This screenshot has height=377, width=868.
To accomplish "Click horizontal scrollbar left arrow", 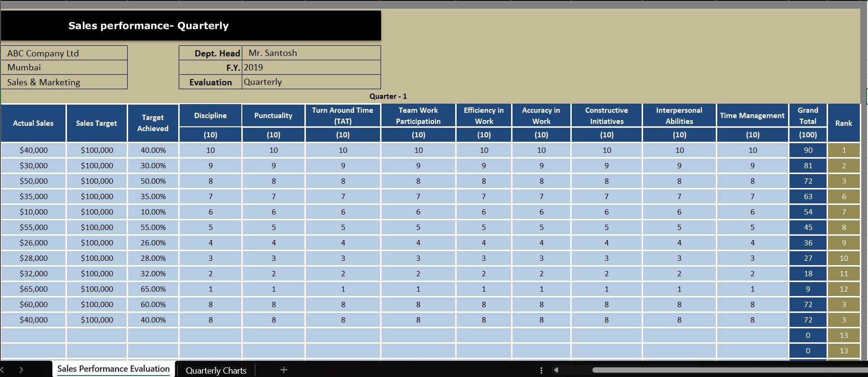I will click(556, 370).
